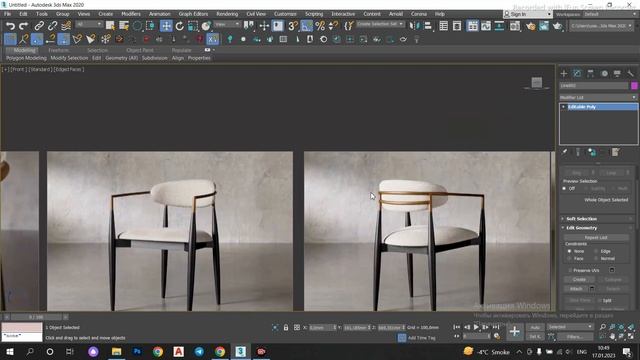
Task: Open the Display command panel tab
Action: click(617, 73)
